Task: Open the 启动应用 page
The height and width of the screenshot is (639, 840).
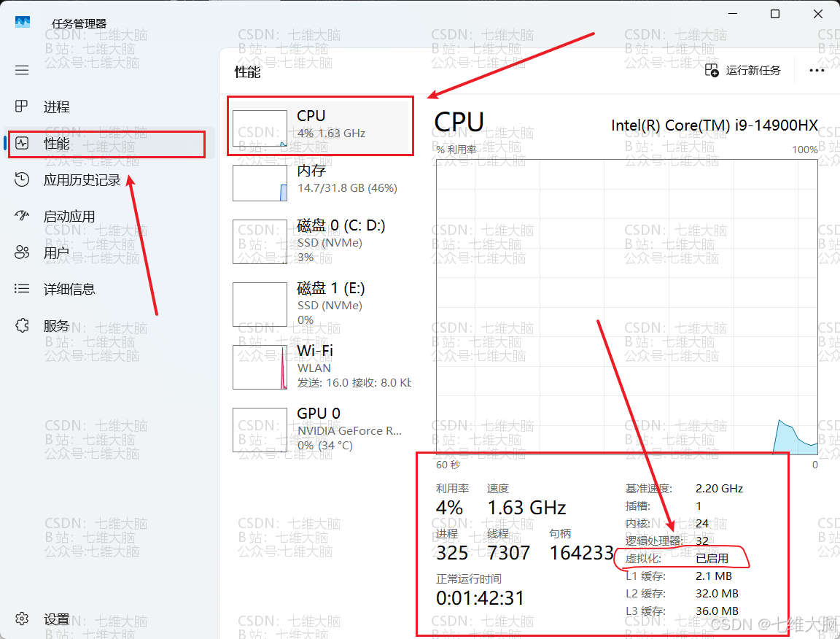Action: click(109, 216)
